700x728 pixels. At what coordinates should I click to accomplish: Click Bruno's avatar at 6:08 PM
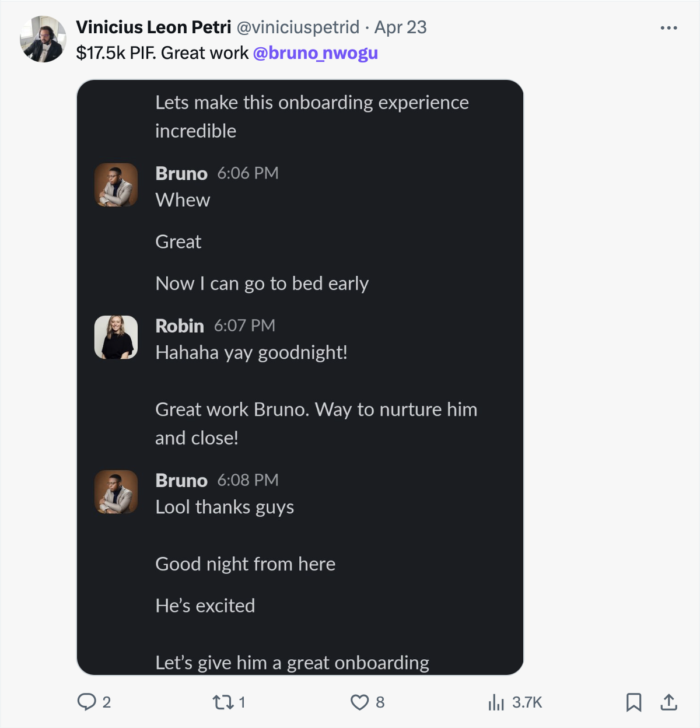[116, 492]
